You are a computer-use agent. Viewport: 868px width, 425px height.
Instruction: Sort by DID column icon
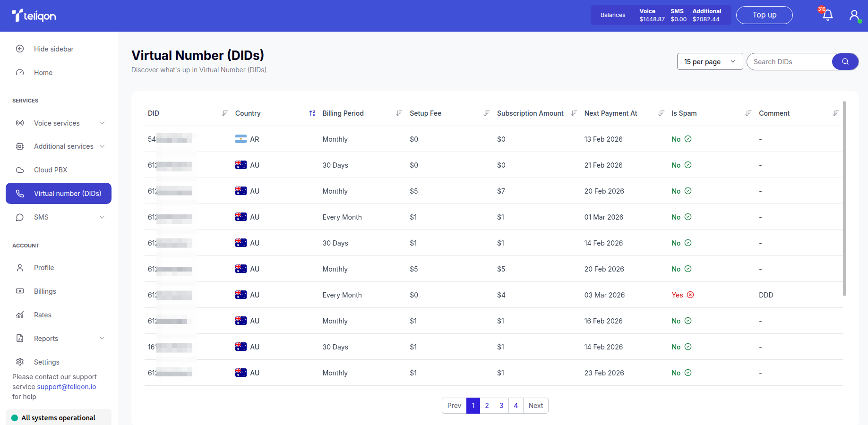click(x=225, y=113)
